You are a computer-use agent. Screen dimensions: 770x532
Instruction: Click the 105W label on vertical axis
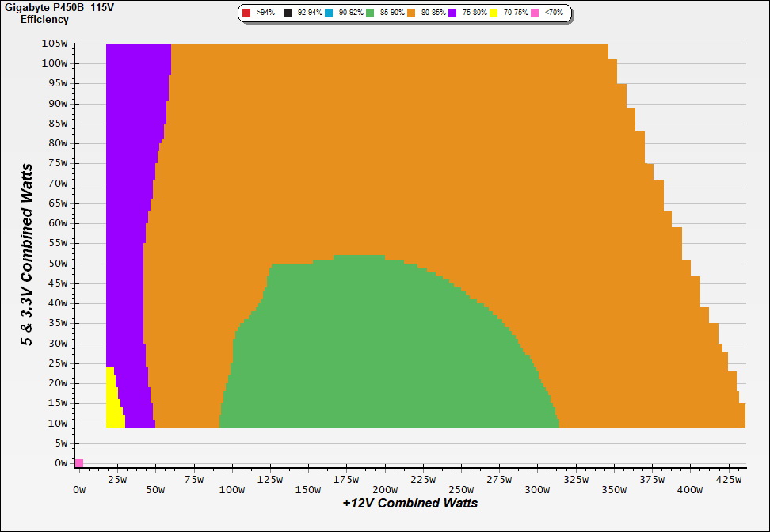point(55,44)
